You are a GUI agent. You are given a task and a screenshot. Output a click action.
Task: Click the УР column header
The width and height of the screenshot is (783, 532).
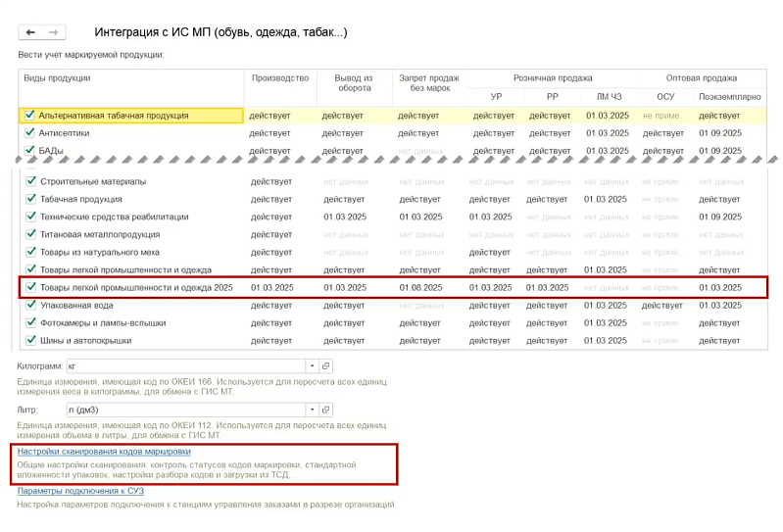(496, 97)
